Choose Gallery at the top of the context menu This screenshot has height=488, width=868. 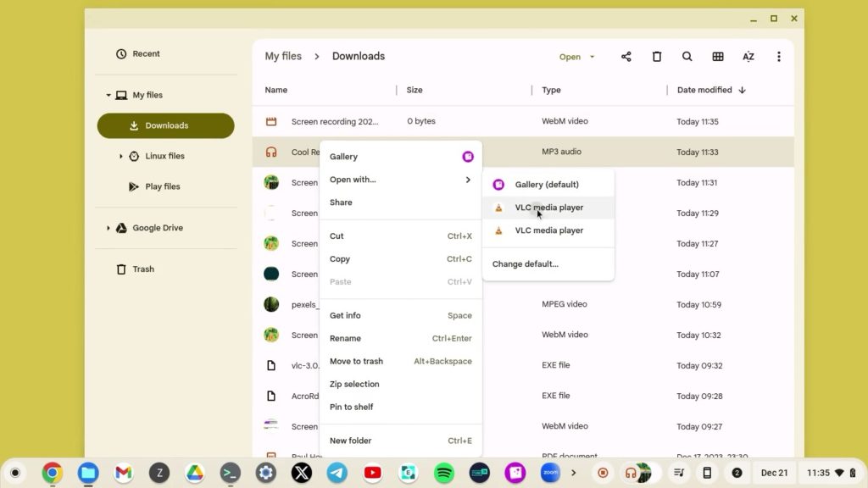(400, 157)
